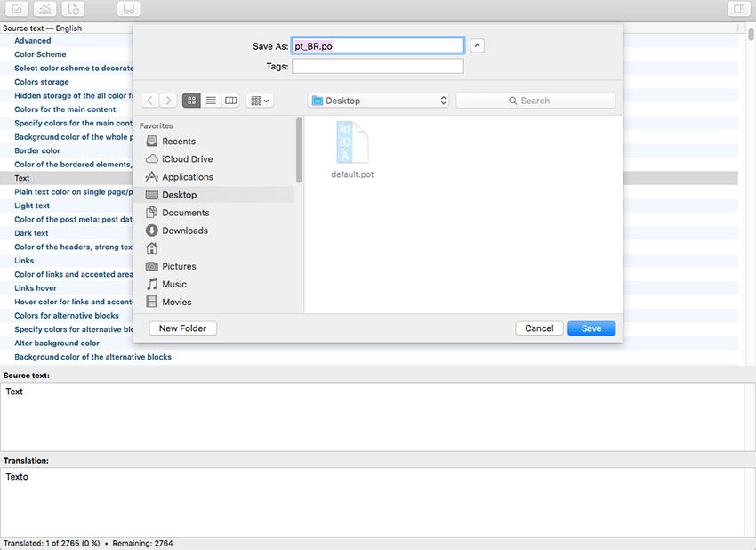Click the Validate translations toolbar icon
756x550 pixels.
(19, 9)
